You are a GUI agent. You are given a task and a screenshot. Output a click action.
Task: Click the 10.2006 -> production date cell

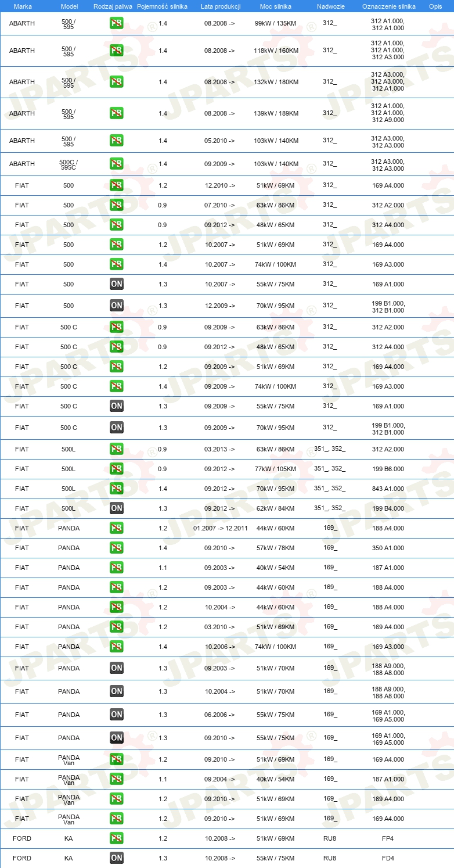point(220,647)
